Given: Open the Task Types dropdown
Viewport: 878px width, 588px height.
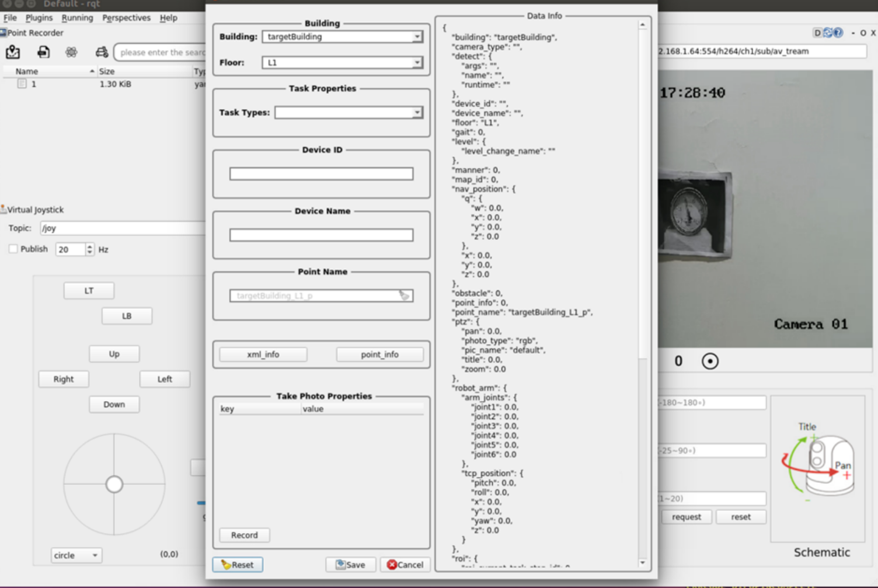Looking at the screenshot, I should coord(349,112).
